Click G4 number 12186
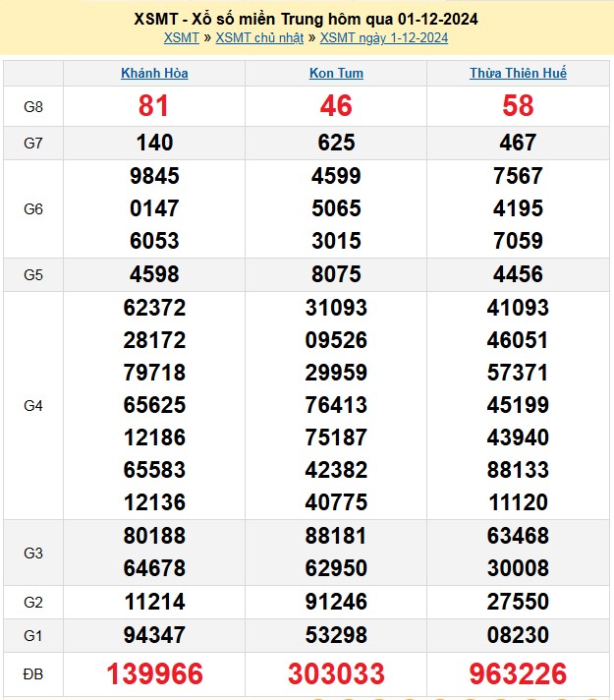The height and width of the screenshot is (700, 614). click(154, 437)
